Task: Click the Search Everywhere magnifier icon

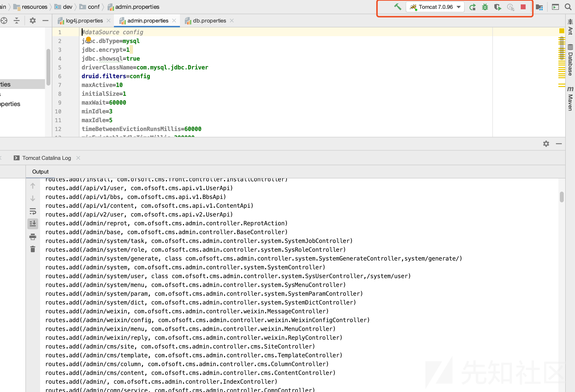Action: click(x=568, y=7)
